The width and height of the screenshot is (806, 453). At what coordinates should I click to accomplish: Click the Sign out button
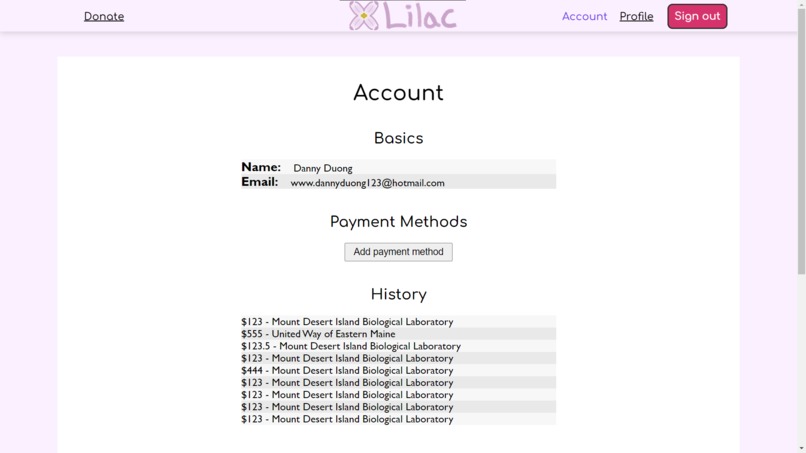click(x=697, y=16)
